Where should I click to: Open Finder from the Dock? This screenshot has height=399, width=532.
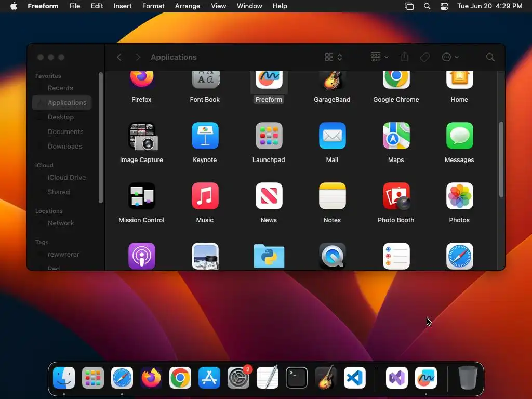click(64, 378)
